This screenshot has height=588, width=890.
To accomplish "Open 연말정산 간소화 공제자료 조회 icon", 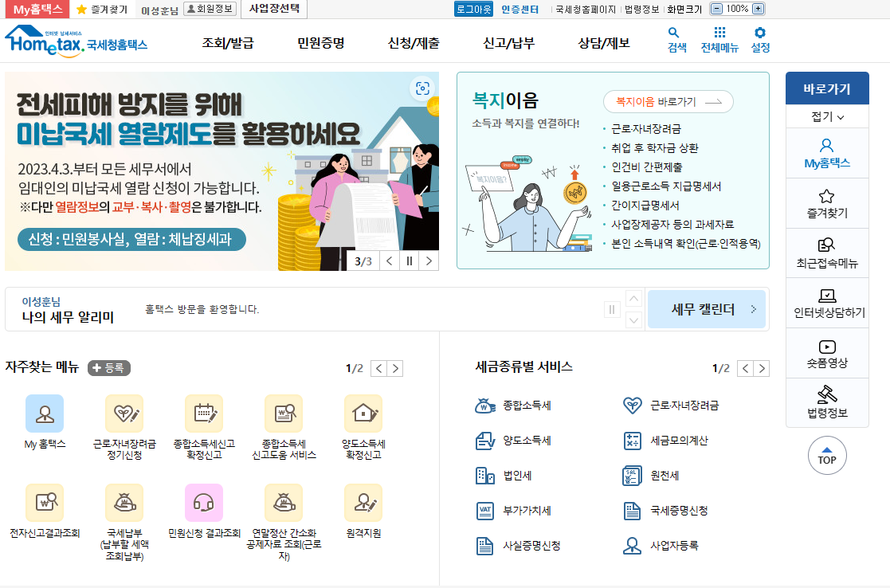I will pos(284,502).
